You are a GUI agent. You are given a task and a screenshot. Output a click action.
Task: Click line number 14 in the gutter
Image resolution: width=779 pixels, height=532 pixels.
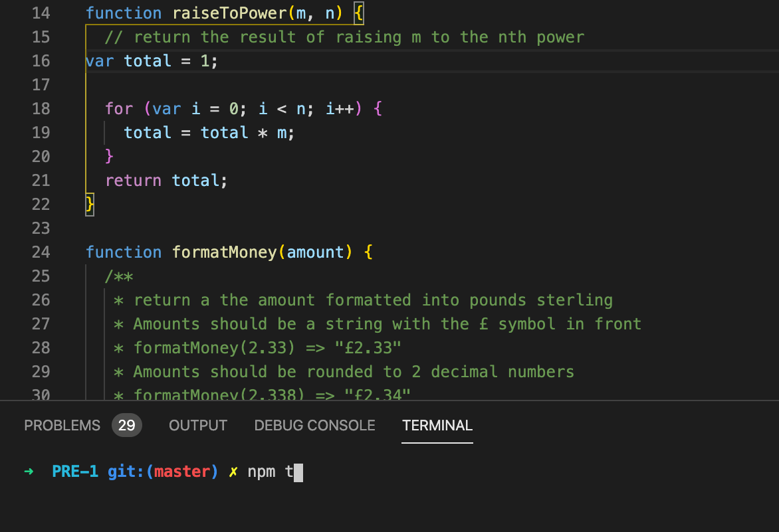[x=41, y=13]
